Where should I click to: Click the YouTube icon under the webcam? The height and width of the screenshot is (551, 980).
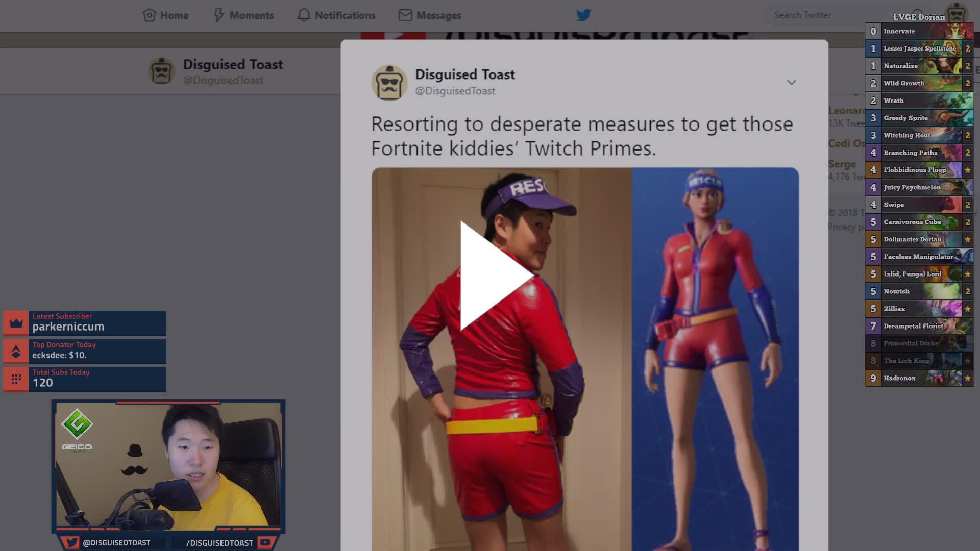tap(265, 542)
